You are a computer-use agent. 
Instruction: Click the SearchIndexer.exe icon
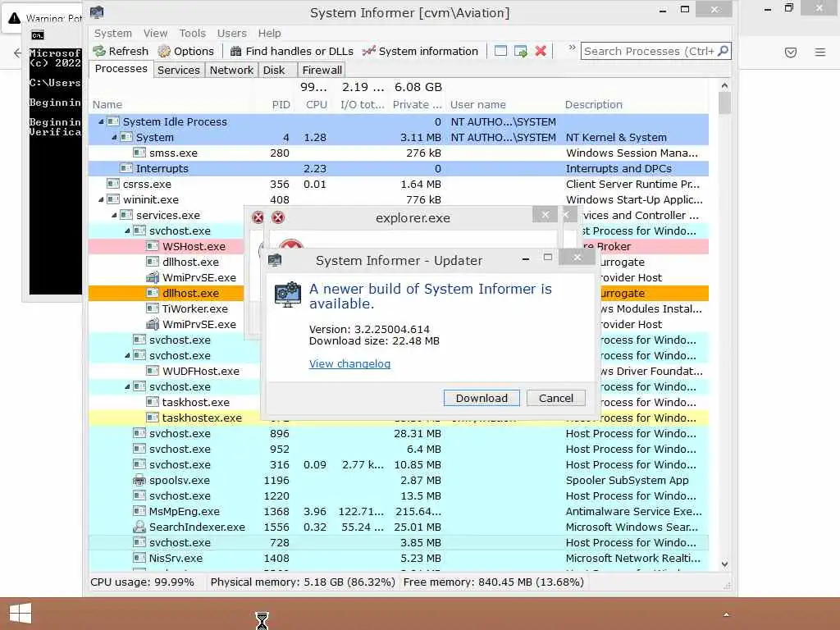pyautogui.click(x=139, y=527)
